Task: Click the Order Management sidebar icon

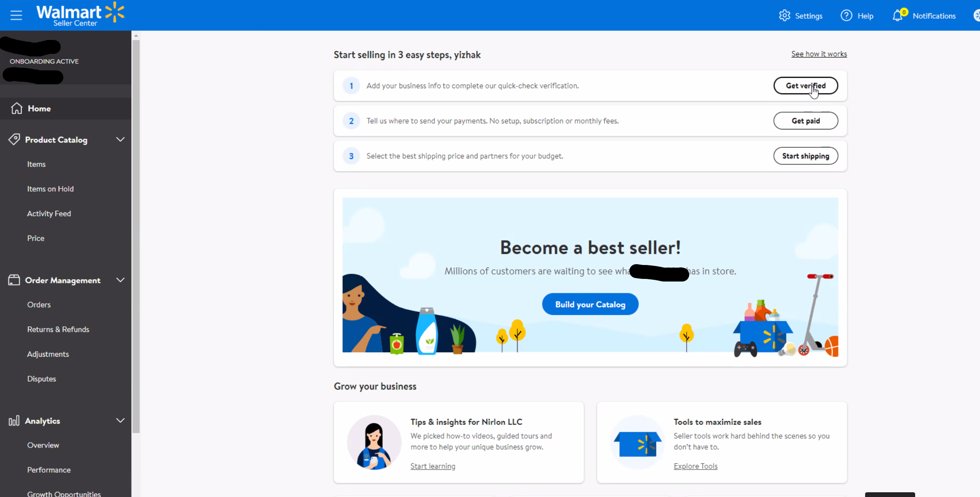Action: [x=14, y=280]
